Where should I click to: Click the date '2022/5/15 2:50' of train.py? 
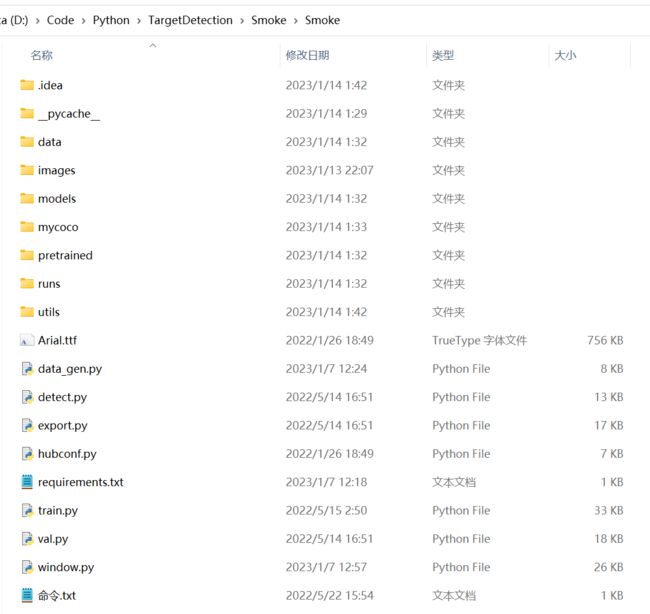(x=326, y=510)
